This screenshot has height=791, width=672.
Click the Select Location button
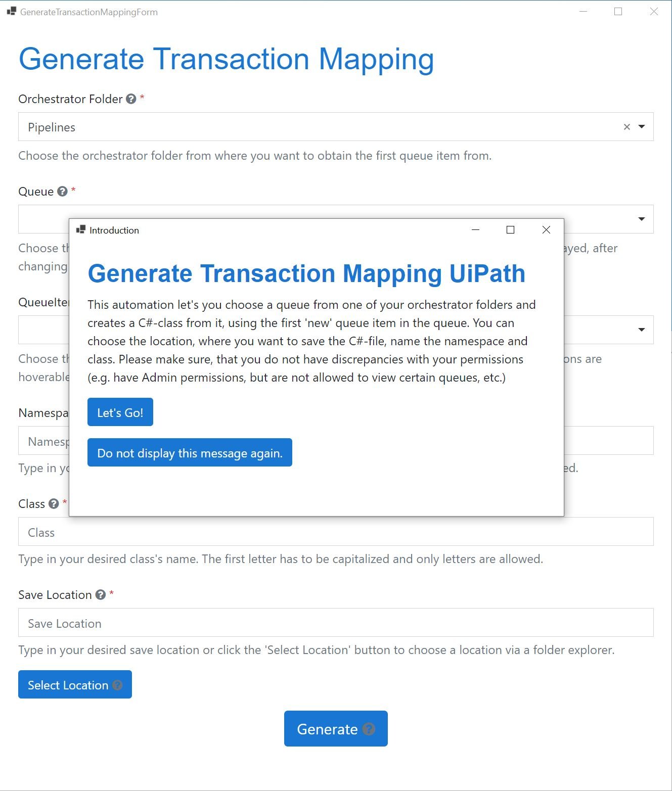(75, 684)
